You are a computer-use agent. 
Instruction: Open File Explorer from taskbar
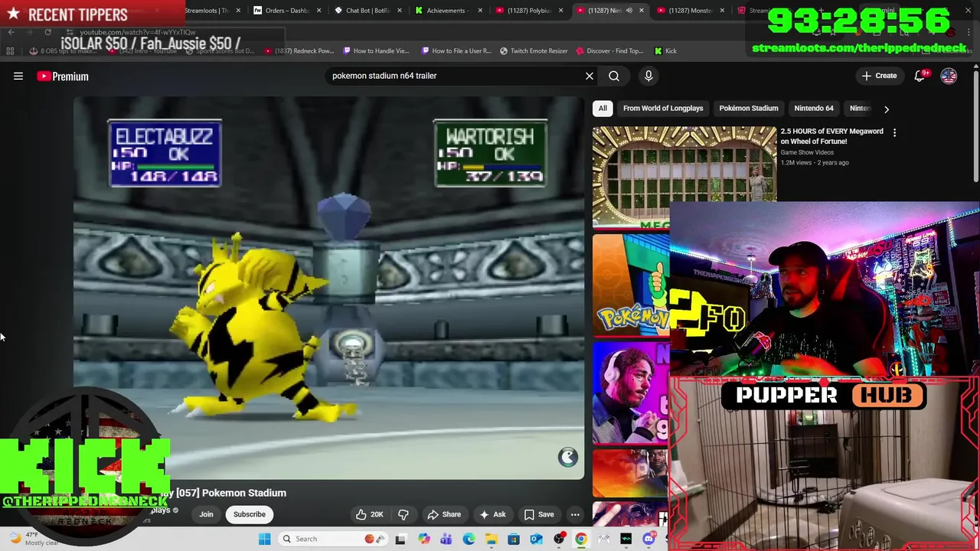coord(492,539)
